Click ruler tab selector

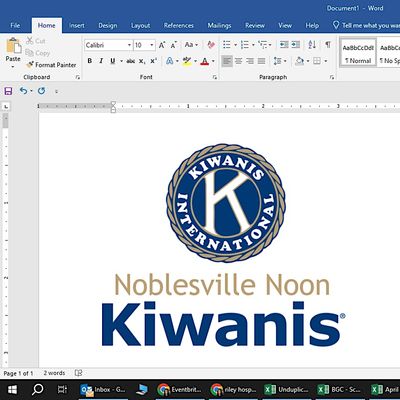[6, 107]
